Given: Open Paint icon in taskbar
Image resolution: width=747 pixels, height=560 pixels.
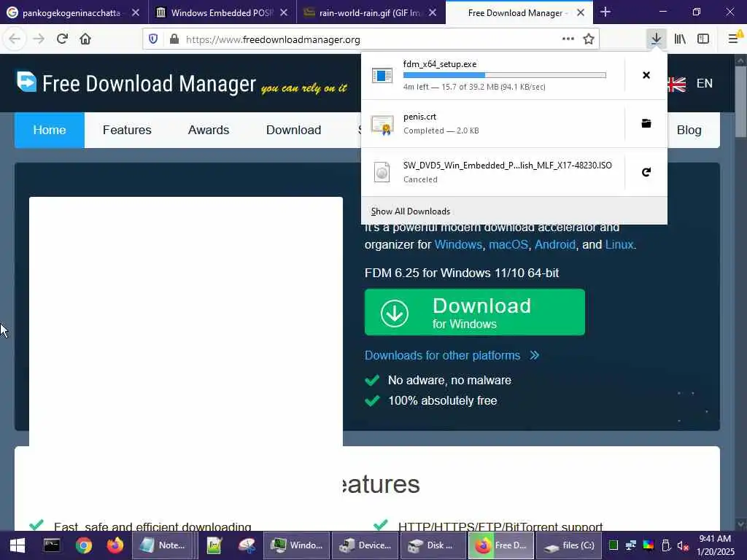Looking at the screenshot, I should (x=247, y=545).
